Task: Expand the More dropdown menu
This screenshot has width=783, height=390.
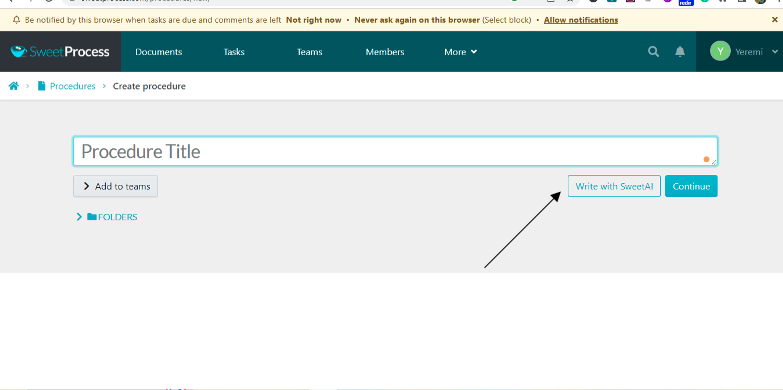Action: (460, 52)
